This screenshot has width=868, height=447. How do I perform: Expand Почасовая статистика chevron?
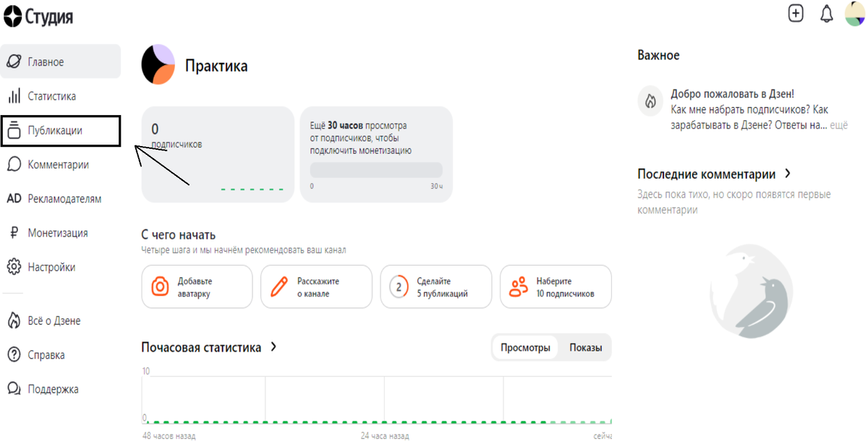273,346
